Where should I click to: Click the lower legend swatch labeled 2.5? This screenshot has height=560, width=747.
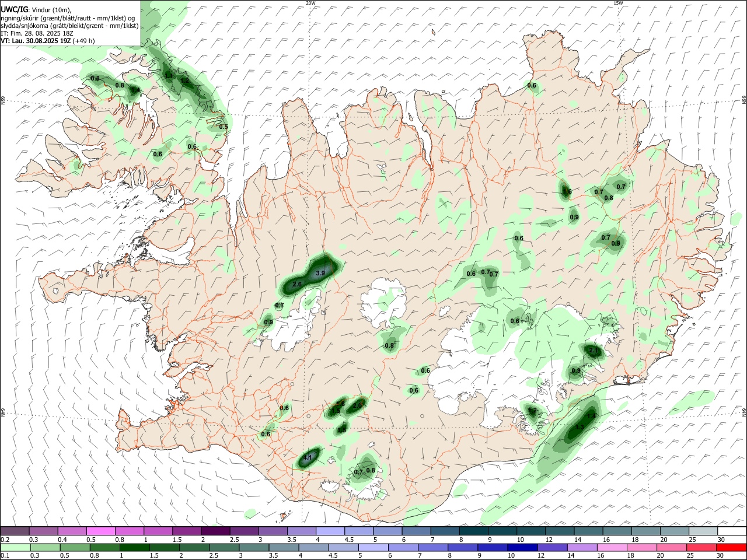(x=224, y=547)
